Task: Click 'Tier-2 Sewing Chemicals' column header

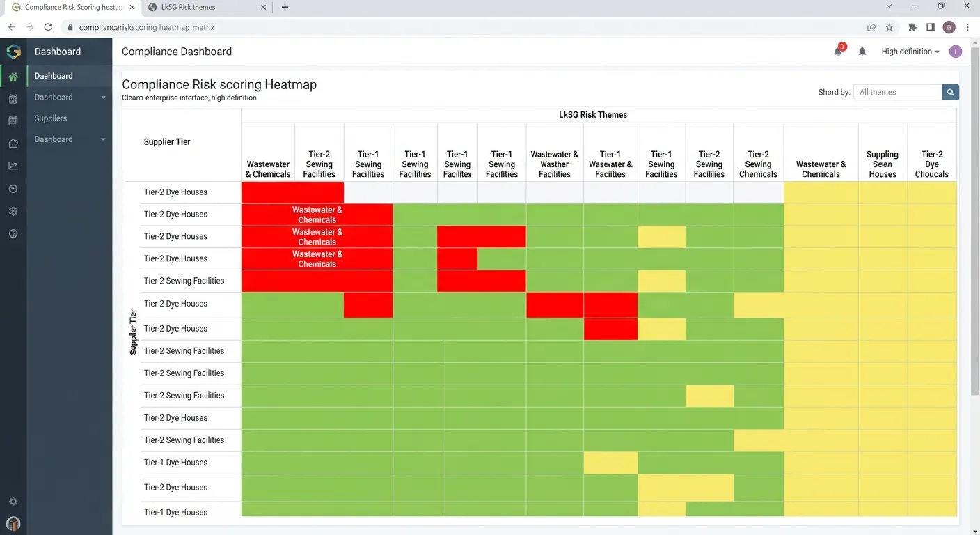Action: [x=758, y=164]
